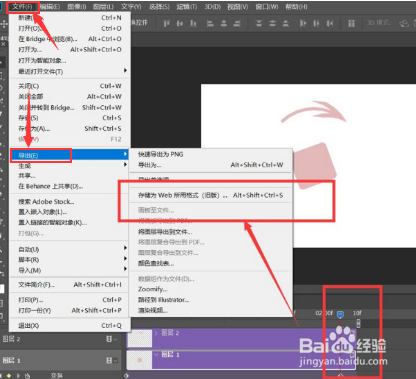Choose 存储为 Web 所用格式（旧版）
Screen dimensions: 416x379
[x=211, y=195]
